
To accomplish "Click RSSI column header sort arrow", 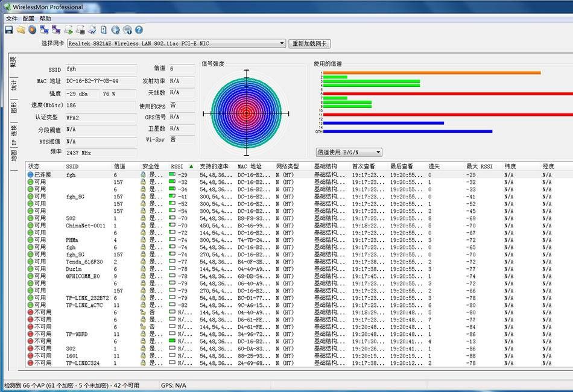I will click(x=191, y=166).
